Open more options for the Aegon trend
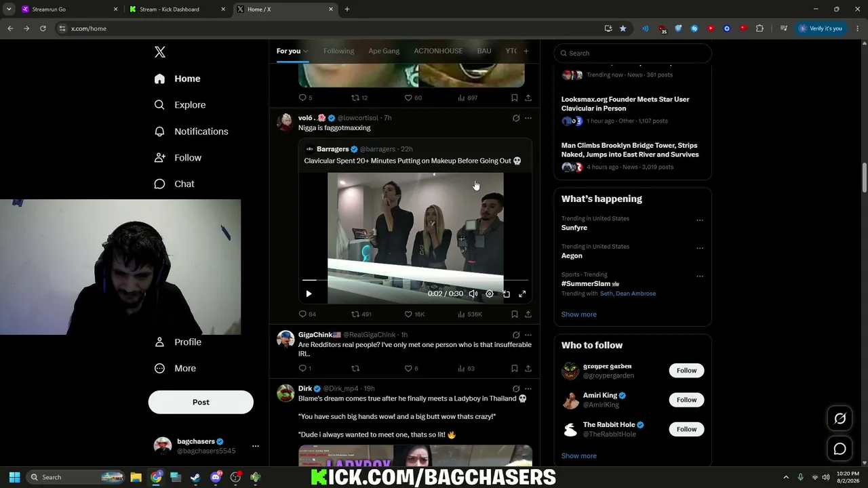The width and height of the screenshot is (868, 488). coord(700,248)
